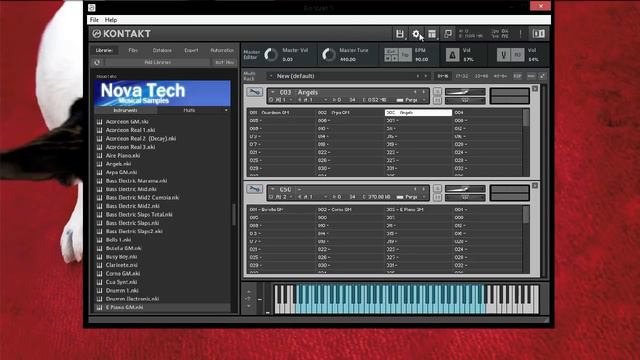Click keyboard icon beside Bells 1.nki

click(x=99, y=240)
